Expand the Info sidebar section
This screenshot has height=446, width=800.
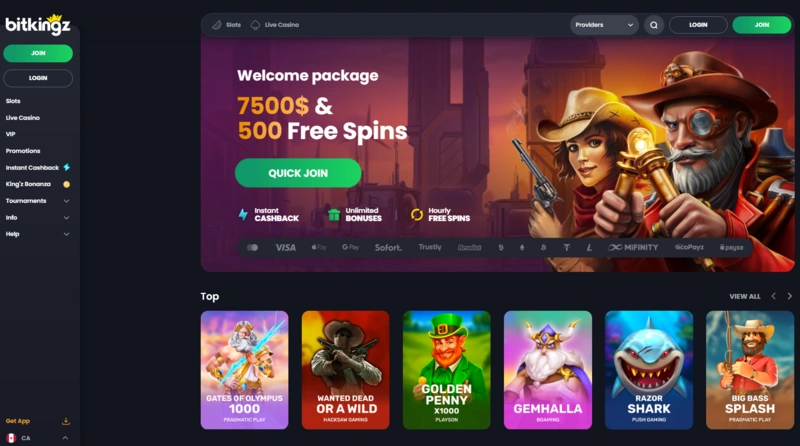coord(38,217)
